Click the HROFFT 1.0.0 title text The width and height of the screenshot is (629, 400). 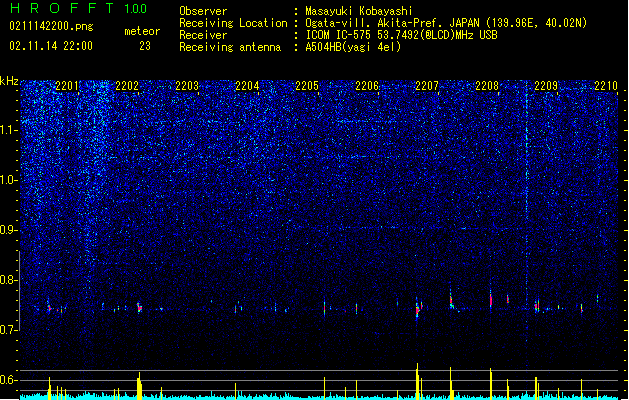pyautogui.click(x=79, y=8)
